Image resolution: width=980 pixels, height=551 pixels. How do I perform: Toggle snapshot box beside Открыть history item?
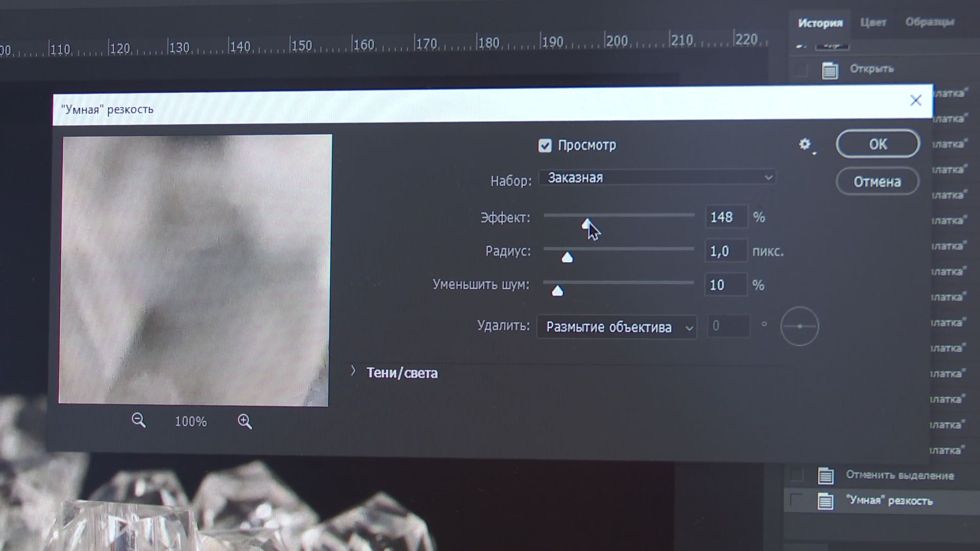800,70
